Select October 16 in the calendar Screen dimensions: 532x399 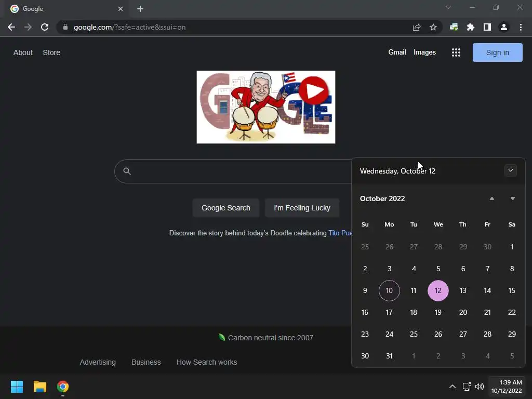[365, 312]
